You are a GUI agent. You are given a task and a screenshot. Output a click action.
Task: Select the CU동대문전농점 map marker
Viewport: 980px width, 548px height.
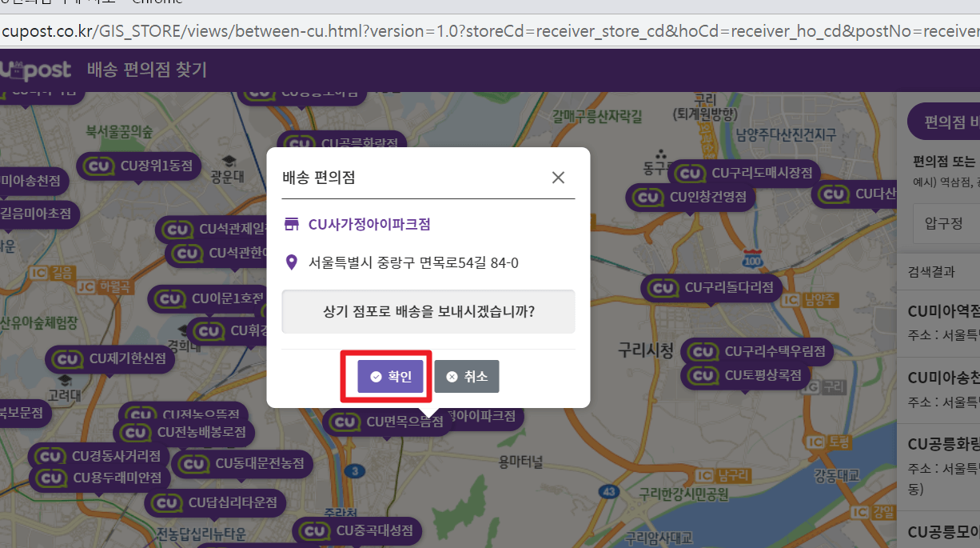tap(242, 463)
